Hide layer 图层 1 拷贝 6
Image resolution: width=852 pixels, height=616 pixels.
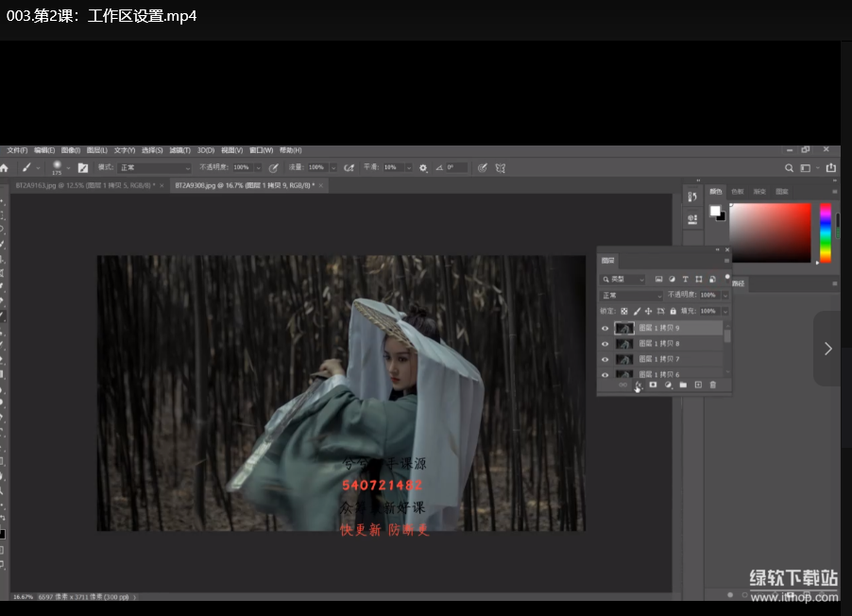coord(605,374)
